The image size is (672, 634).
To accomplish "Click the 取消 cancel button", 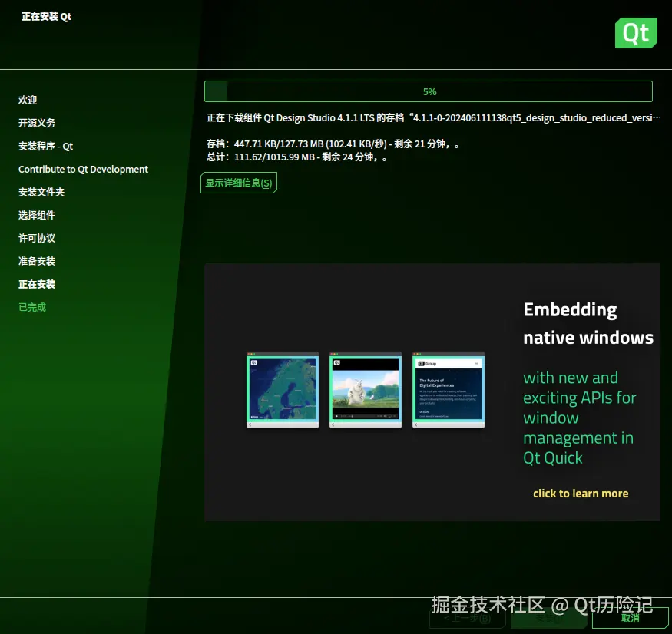I will tap(630, 618).
